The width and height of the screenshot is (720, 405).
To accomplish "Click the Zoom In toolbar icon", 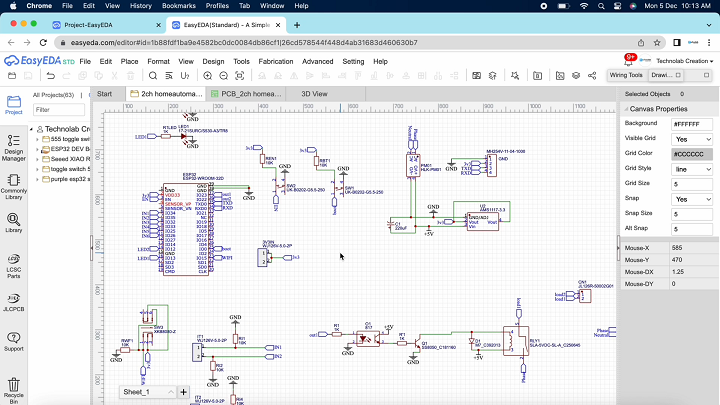I will tap(208, 76).
